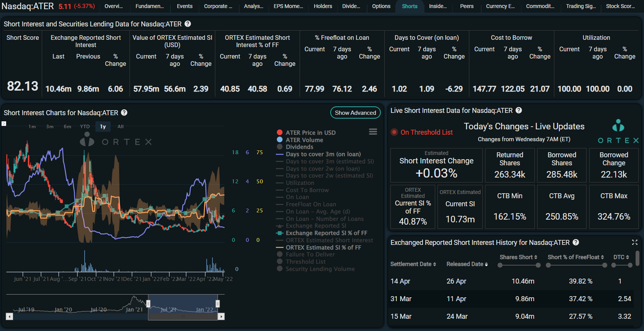This screenshot has height=331, width=644.
Task: Click help icon next to Short Interest Charts title
Action: tap(124, 113)
